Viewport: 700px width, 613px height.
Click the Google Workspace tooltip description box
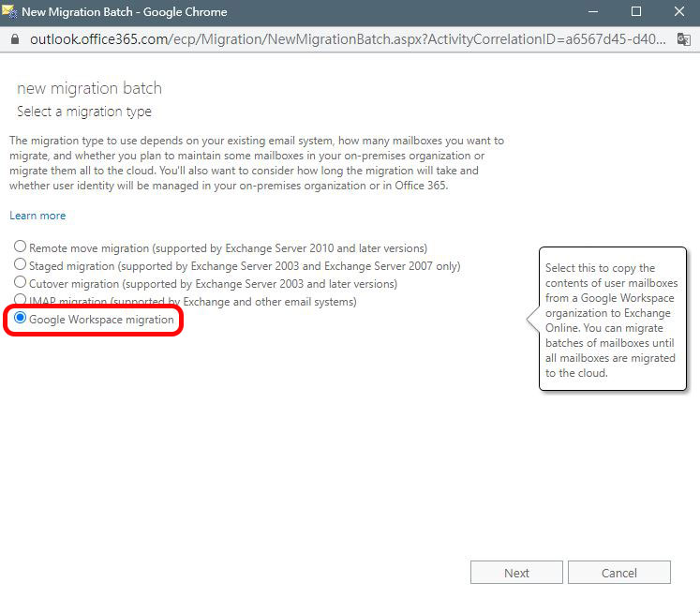612,320
